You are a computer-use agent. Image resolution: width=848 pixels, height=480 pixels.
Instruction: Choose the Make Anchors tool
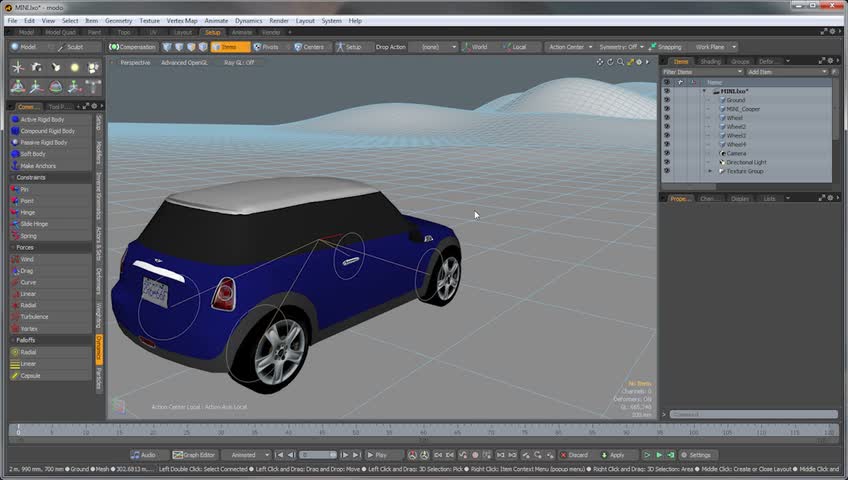coord(38,165)
